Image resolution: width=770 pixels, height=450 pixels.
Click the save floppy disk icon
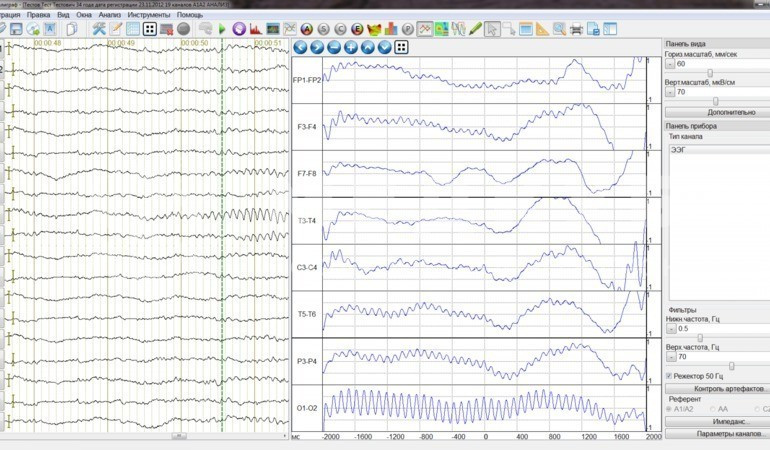(16, 29)
